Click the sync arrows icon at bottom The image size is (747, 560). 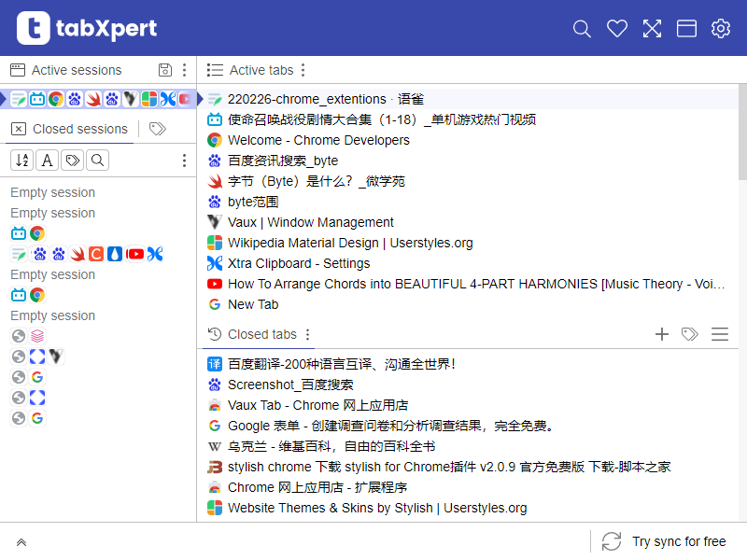(x=612, y=541)
